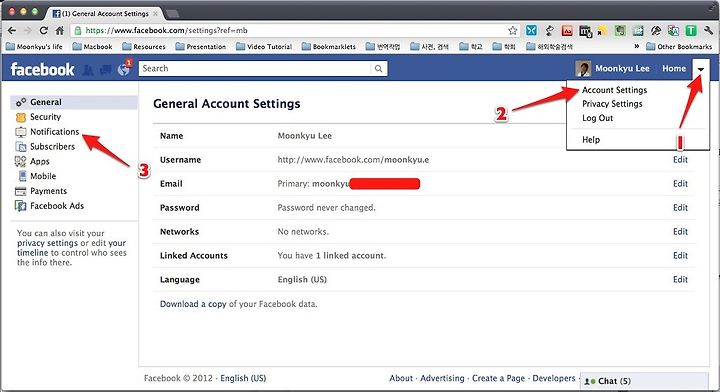Click privacy settings link in sidebar note
The height and width of the screenshot is (392, 720).
click(x=48, y=243)
